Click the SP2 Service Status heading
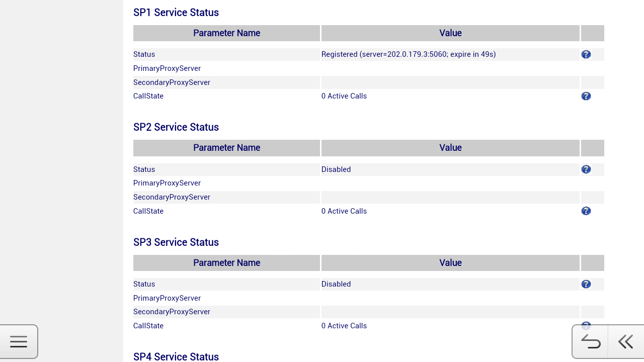 coord(176,127)
